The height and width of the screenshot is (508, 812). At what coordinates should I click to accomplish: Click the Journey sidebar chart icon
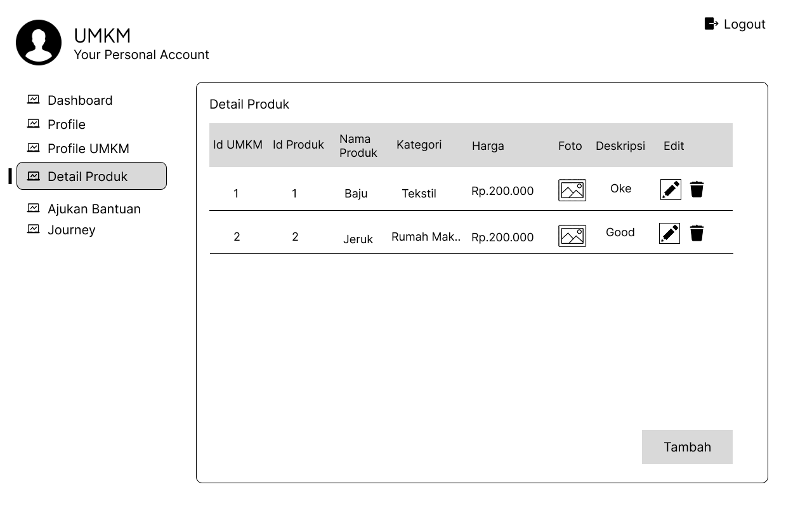pos(33,229)
